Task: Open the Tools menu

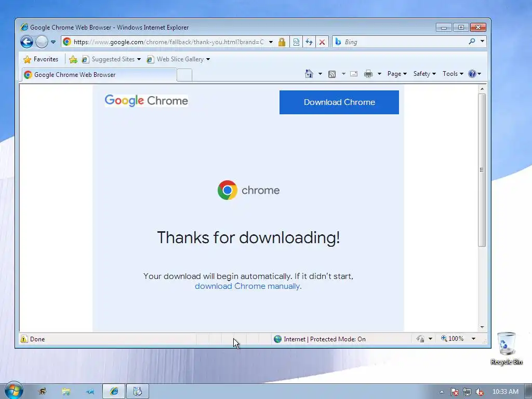Action: click(453, 74)
